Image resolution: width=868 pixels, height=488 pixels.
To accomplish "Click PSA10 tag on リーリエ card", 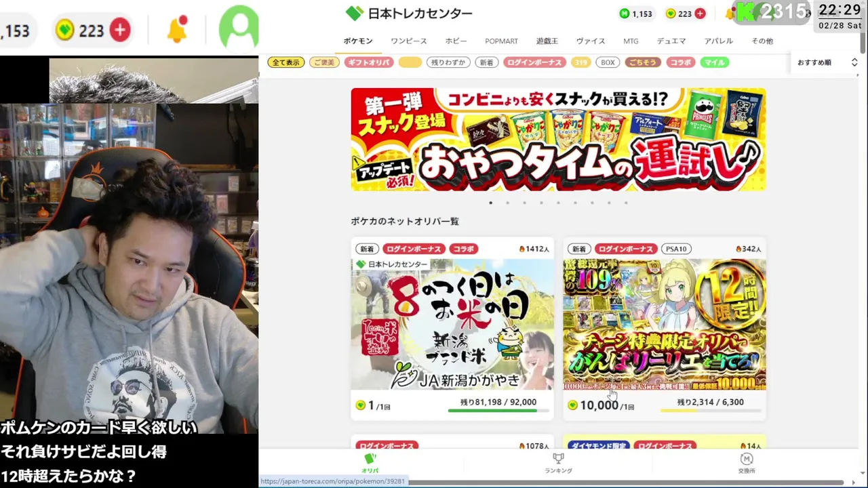I will [676, 249].
